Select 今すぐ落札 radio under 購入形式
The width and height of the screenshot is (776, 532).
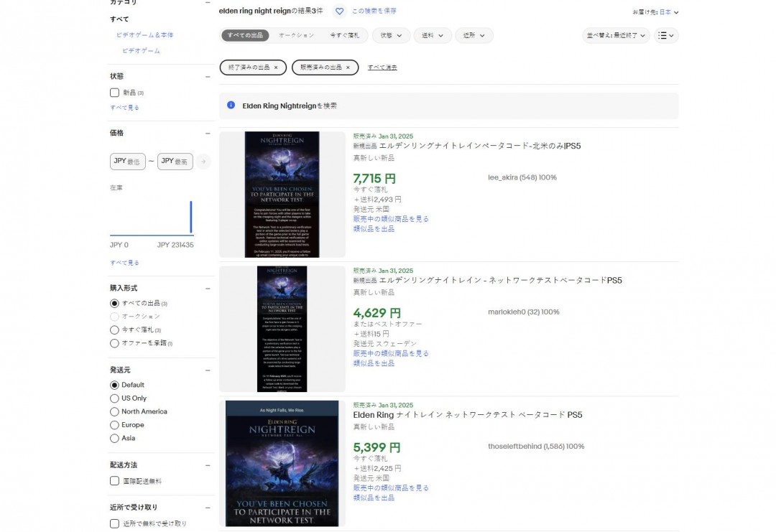click(x=114, y=330)
